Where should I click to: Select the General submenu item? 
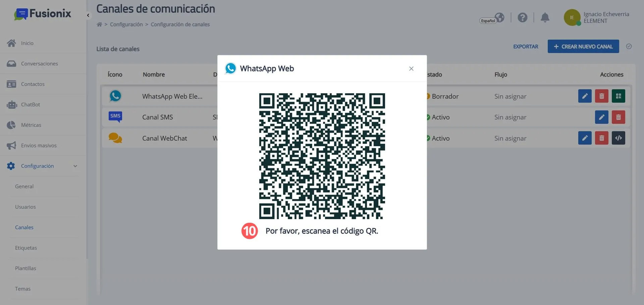coord(24,186)
